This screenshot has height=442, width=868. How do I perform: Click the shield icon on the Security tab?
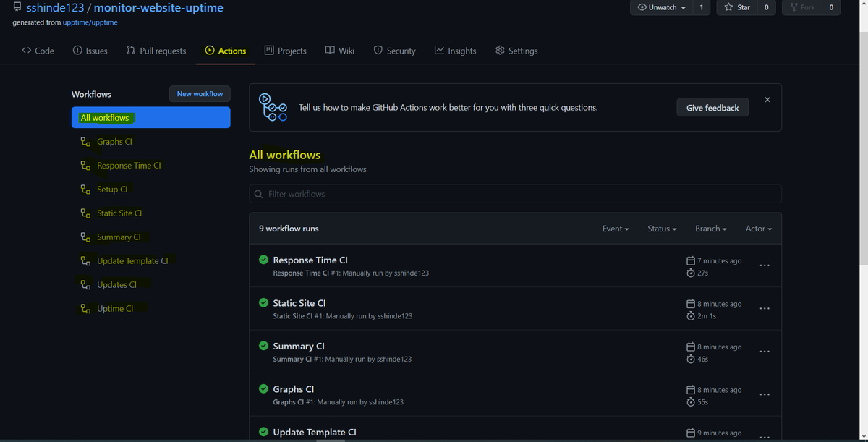click(377, 51)
